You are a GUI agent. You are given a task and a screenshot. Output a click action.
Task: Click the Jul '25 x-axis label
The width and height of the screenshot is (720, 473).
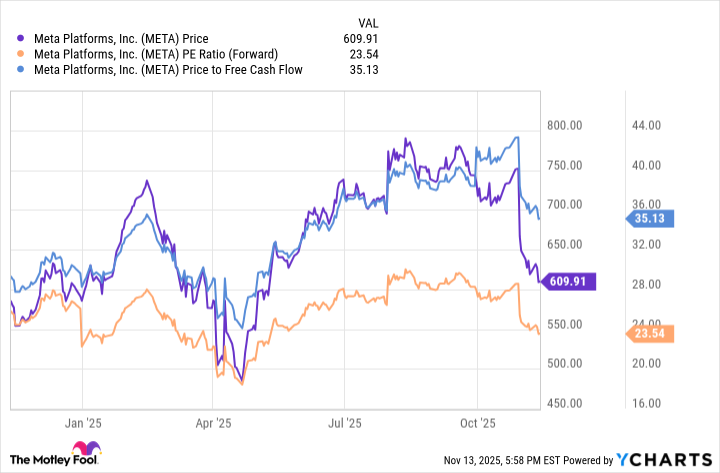click(x=346, y=424)
